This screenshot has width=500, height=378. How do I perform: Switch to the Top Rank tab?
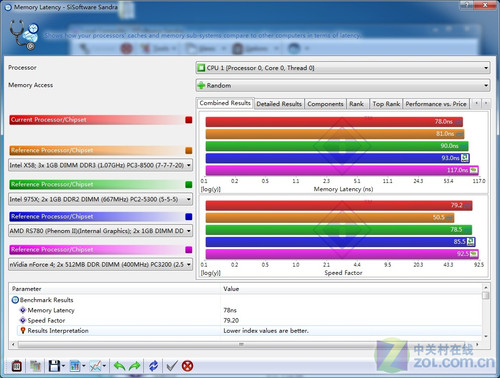pos(386,104)
